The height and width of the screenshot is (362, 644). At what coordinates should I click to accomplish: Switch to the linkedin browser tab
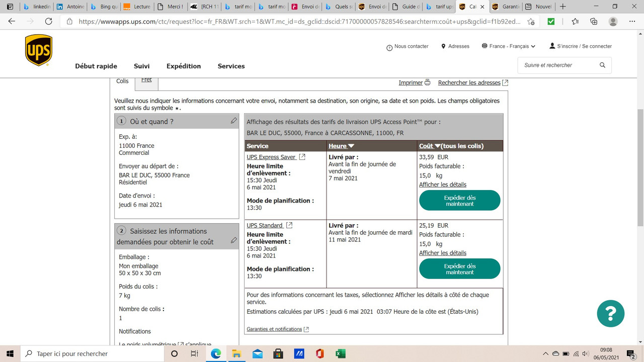tap(37, 7)
